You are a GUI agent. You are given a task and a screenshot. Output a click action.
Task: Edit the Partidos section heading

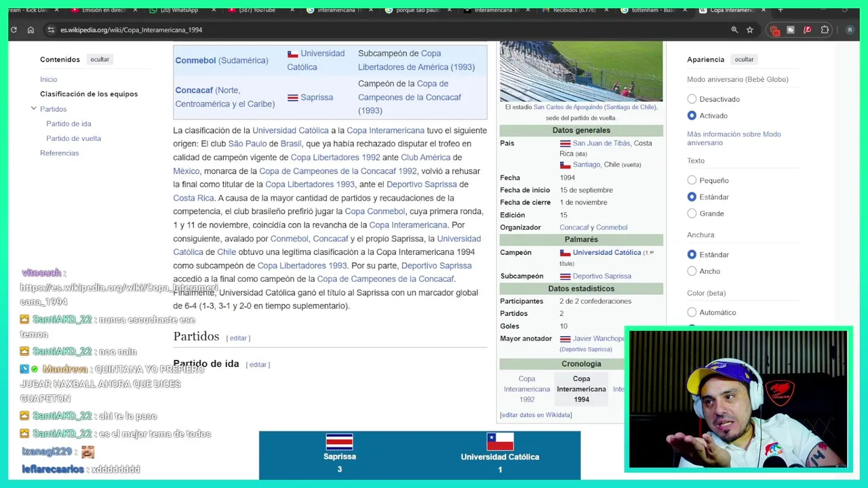pos(239,338)
